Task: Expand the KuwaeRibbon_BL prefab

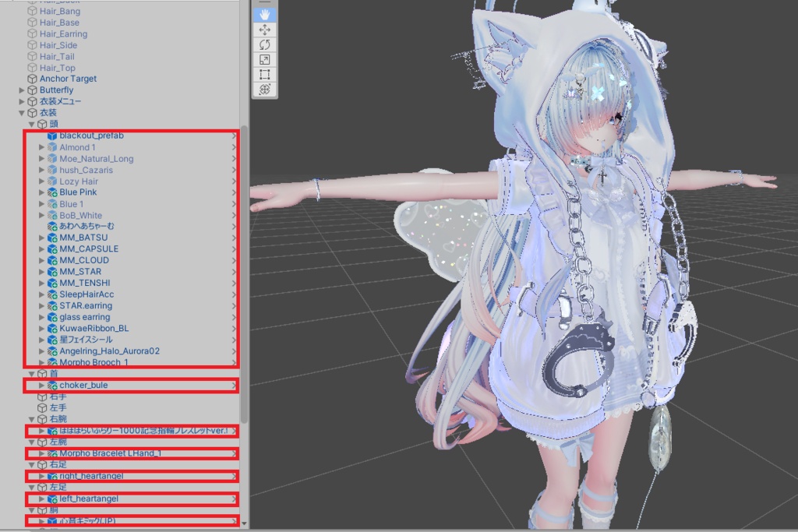Action: tap(42, 329)
